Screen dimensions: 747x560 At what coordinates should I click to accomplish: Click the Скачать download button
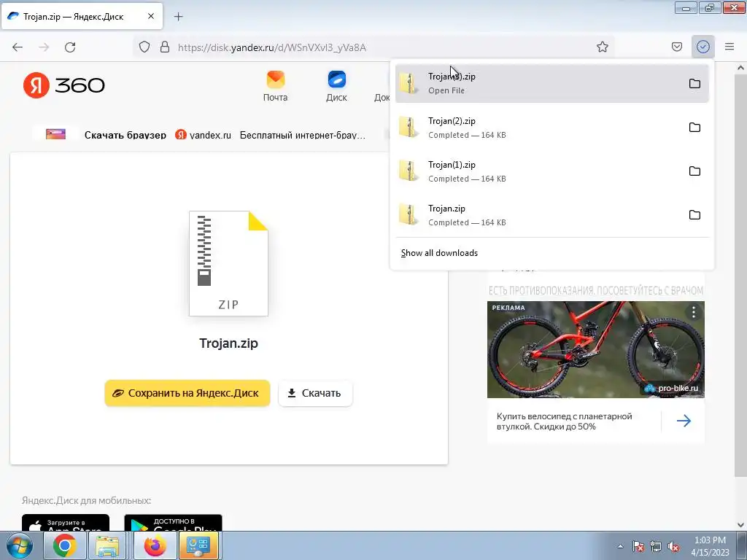[315, 393]
